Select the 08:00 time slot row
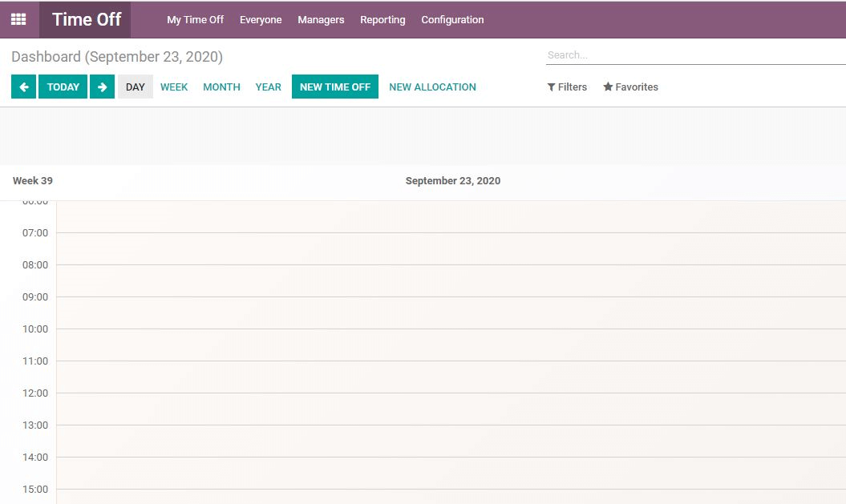846x504 pixels. pos(451,280)
